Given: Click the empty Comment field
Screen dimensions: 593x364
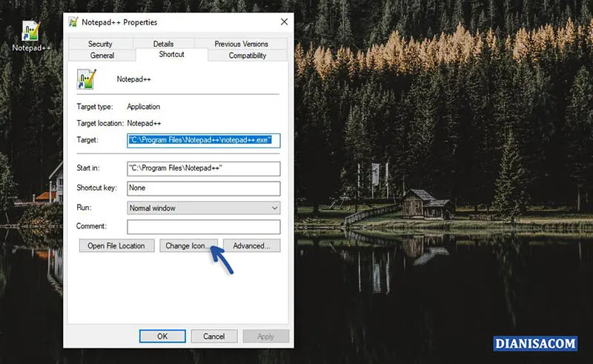Looking at the screenshot, I should click(203, 227).
